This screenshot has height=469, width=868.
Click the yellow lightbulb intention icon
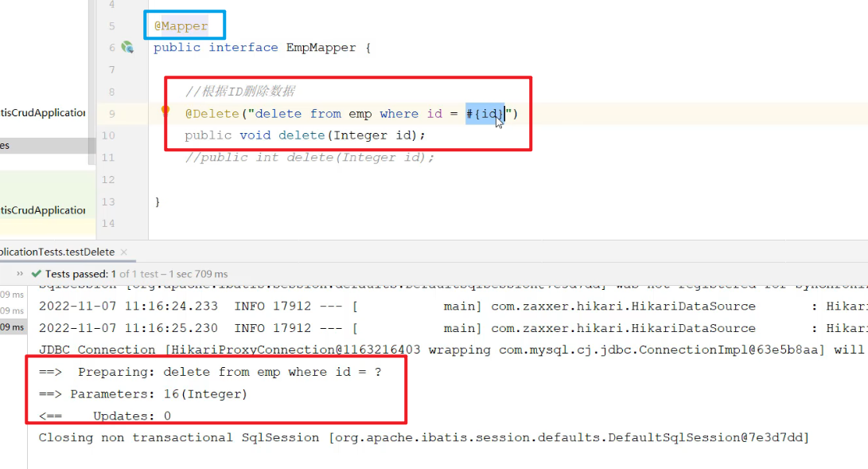click(x=165, y=111)
